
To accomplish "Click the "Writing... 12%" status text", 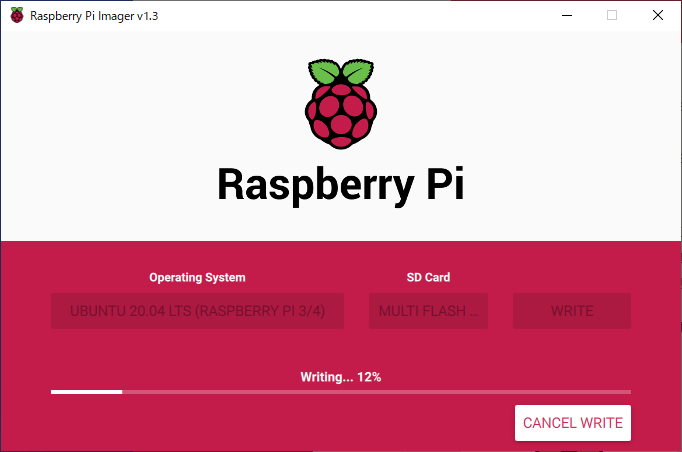I will 340,377.
